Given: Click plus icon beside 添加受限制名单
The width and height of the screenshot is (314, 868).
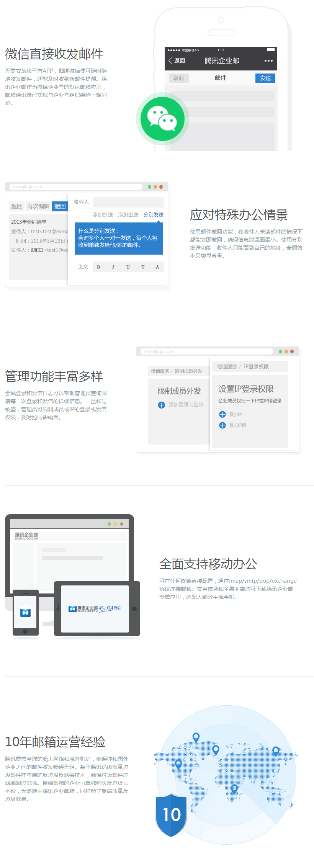Looking at the screenshot, I should [x=162, y=405].
